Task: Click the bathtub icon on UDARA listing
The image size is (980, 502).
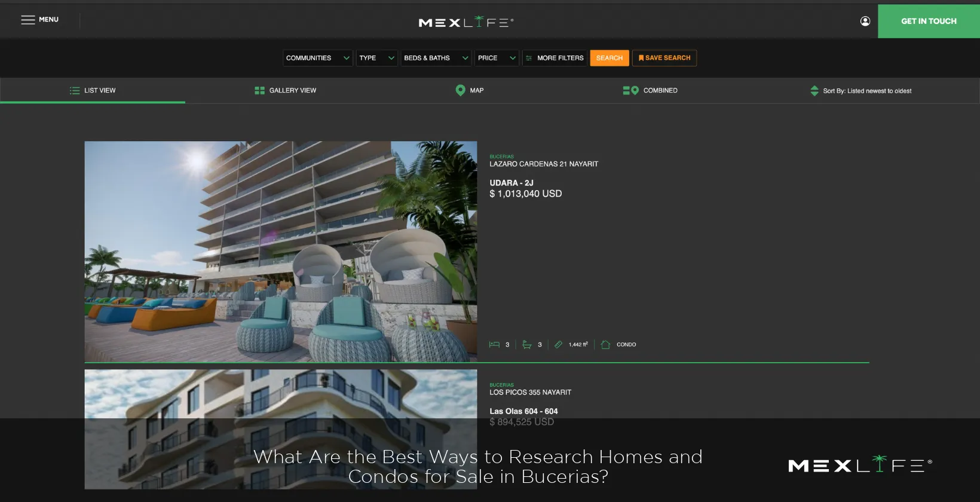Action: (526, 344)
